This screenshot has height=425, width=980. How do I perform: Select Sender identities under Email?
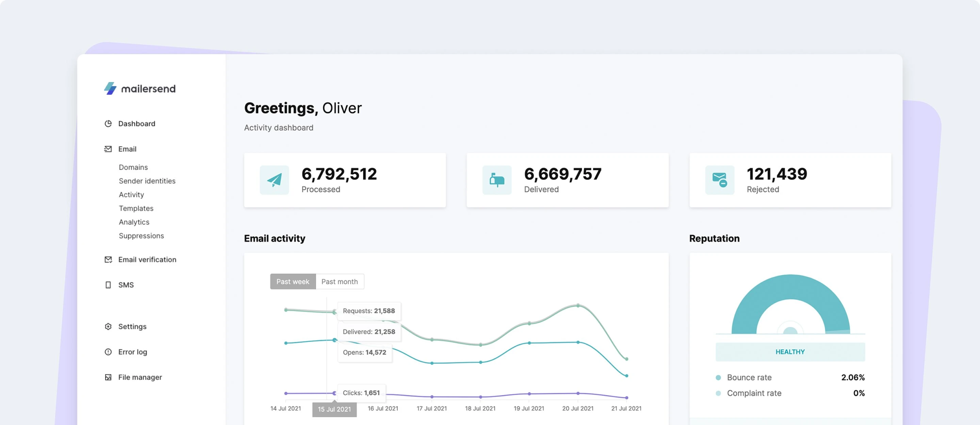[147, 181]
